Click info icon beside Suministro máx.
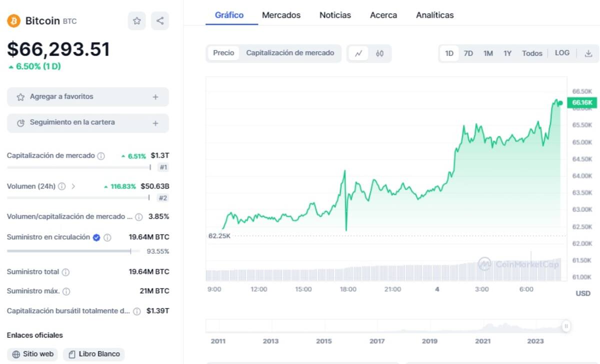The width and height of the screenshot is (600, 364). click(x=66, y=291)
